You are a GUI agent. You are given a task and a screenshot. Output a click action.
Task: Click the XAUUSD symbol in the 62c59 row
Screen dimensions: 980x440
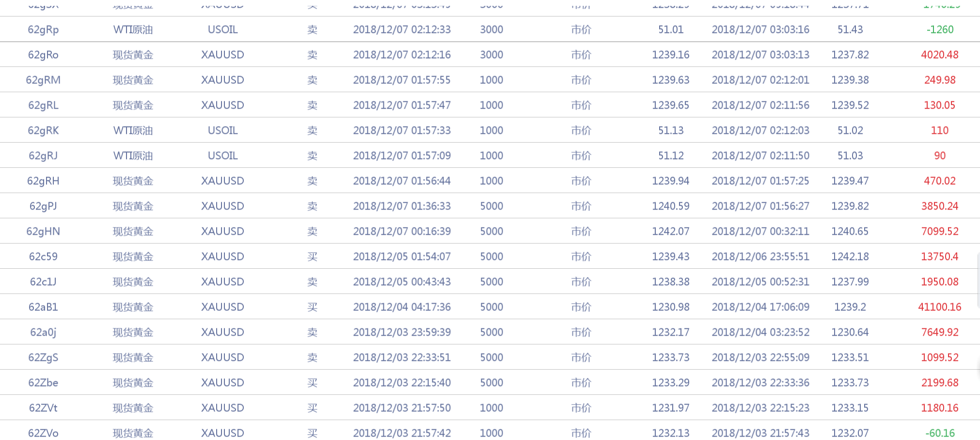pos(222,257)
